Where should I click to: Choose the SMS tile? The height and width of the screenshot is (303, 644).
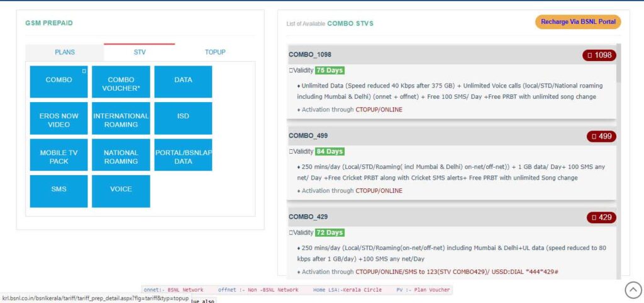[x=58, y=191]
